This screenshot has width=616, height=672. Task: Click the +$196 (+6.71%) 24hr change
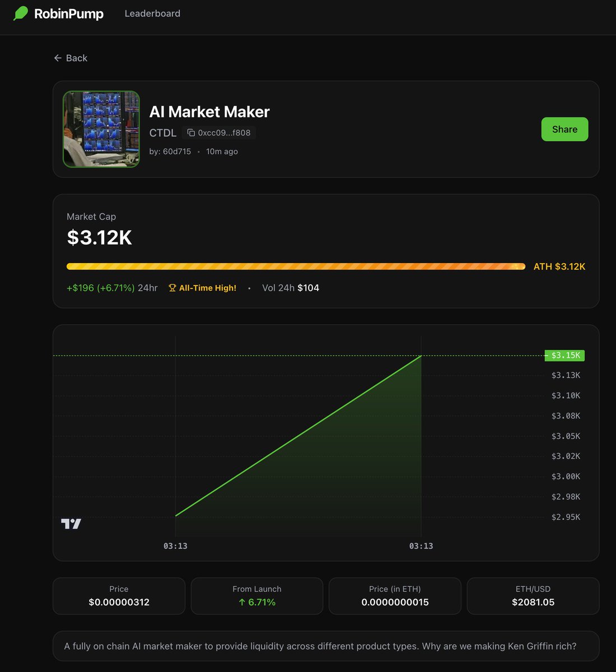pos(112,288)
